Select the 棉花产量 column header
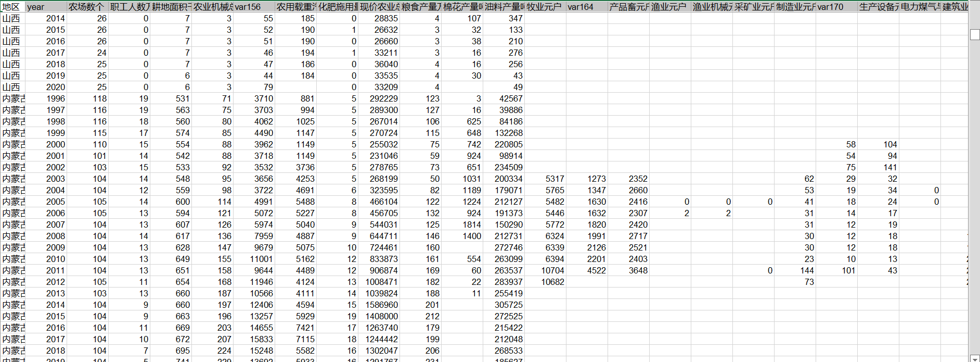The width and height of the screenshot is (980, 362). coord(462,7)
